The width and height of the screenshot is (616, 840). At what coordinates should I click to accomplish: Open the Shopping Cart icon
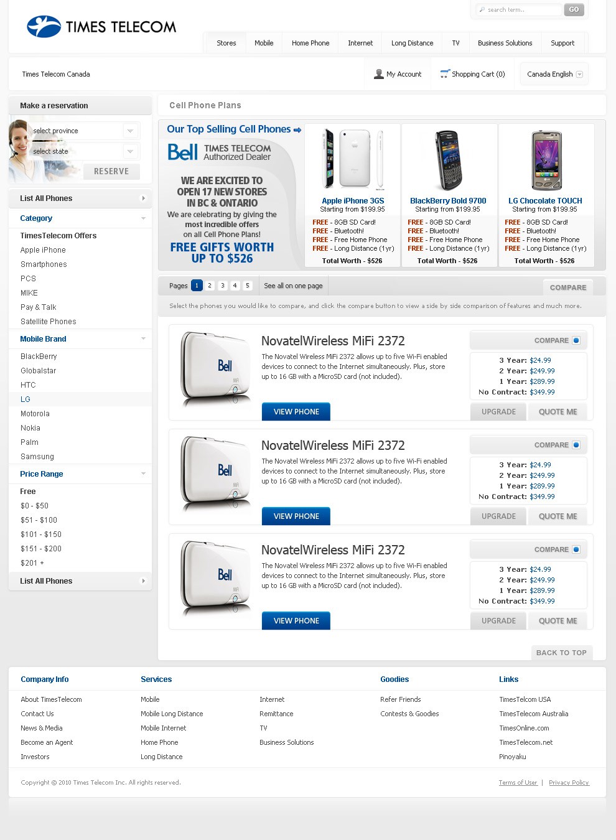[445, 74]
